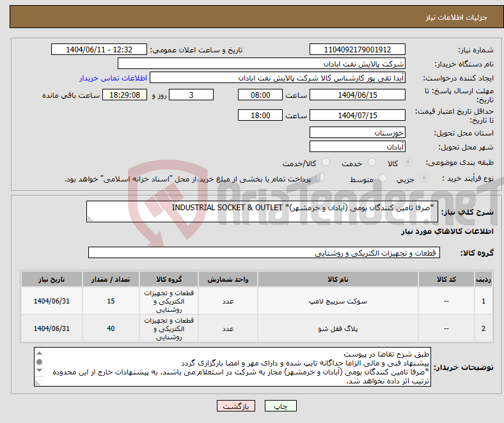Screen dimensions: 504x423
Task: Click the گروه کالا column header
Action: pos(169,279)
